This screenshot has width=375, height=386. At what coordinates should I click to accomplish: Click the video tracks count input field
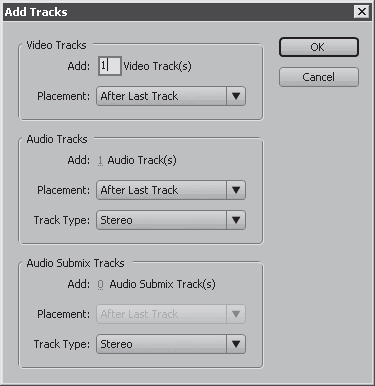(x=110, y=66)
